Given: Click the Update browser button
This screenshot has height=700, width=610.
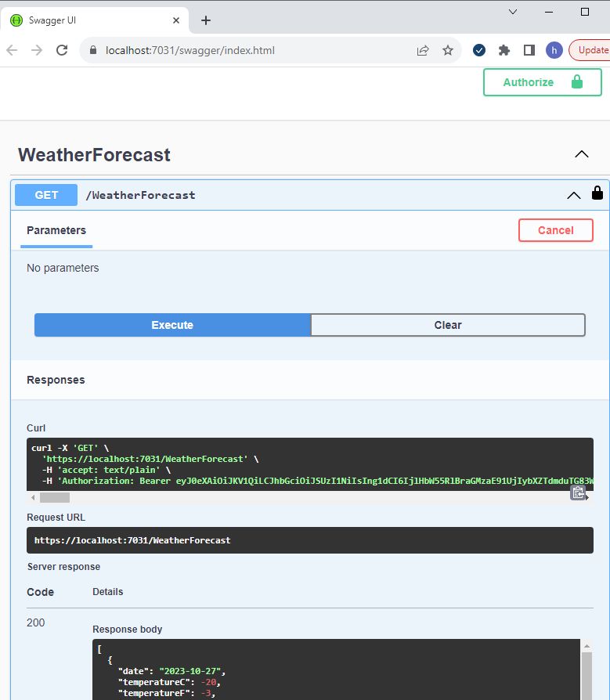Looking at the screenshot, I should (x=590, y=50).
